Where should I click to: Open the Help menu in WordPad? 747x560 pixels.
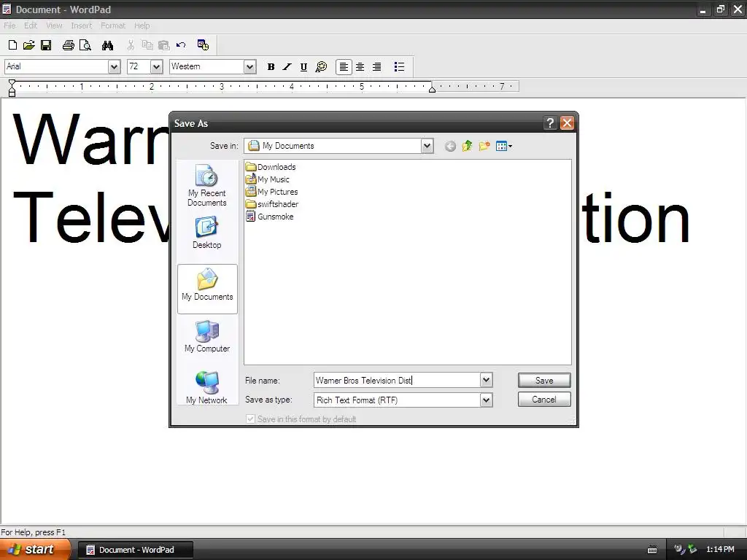pyautogui.click(x=142, y=26)
